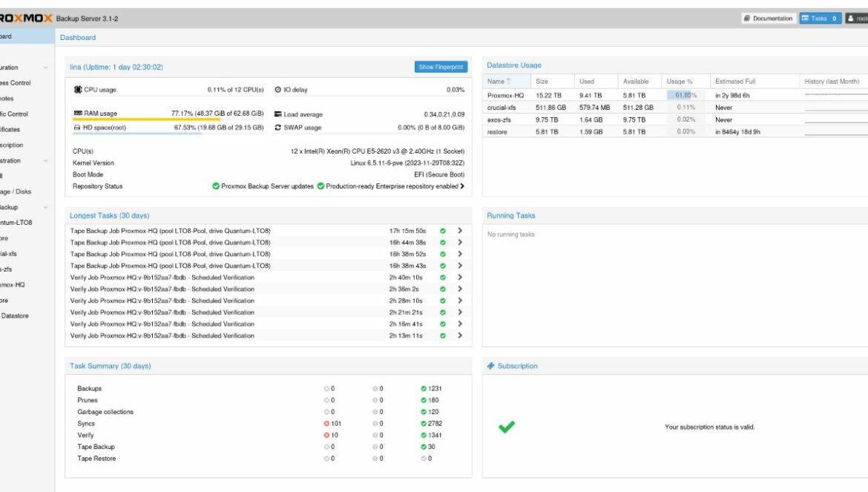Screen dimensions: 868x492
Task: Click Syncs successful count 2782
Action: tap(431, 424)
